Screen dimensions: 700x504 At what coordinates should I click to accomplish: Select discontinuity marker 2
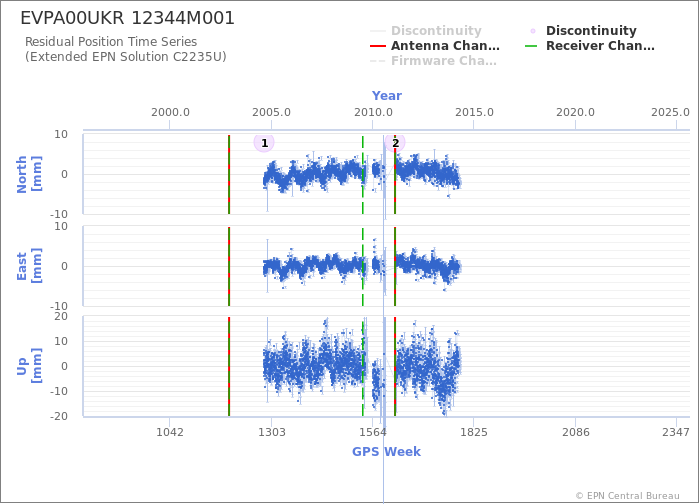pos(395,143)
